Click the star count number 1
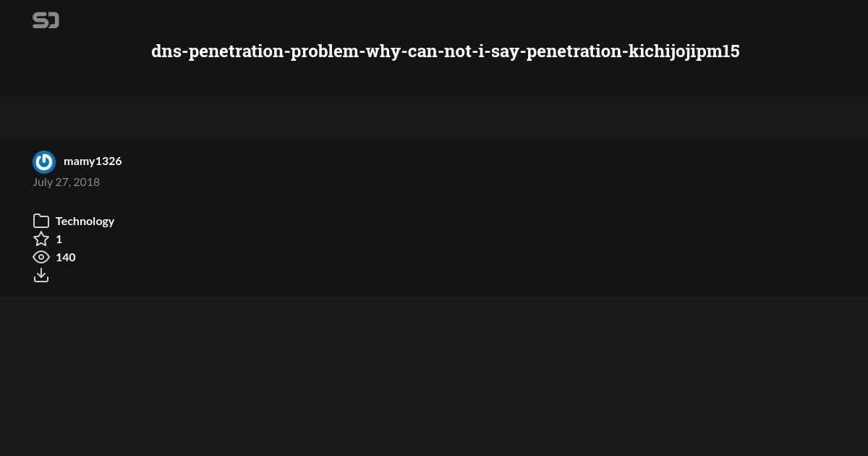 (59, 239)
